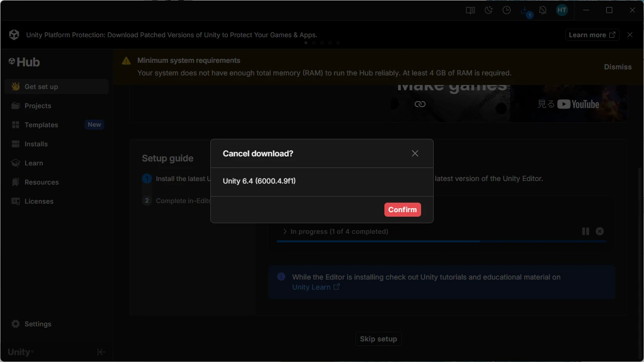Go to Projects in the sidebar
The width and height of the screenshot is (644, 362).
click(56, 106)
